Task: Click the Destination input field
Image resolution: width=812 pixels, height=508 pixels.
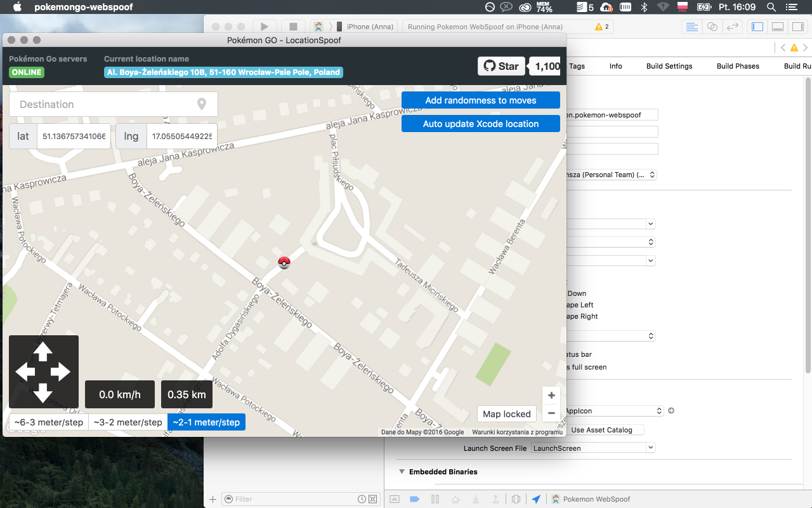Action: 114,104
